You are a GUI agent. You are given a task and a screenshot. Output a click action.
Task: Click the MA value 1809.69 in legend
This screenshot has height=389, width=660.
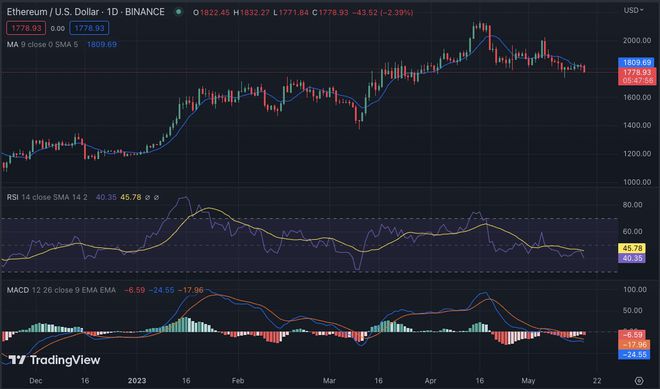[x=102, y=44]
